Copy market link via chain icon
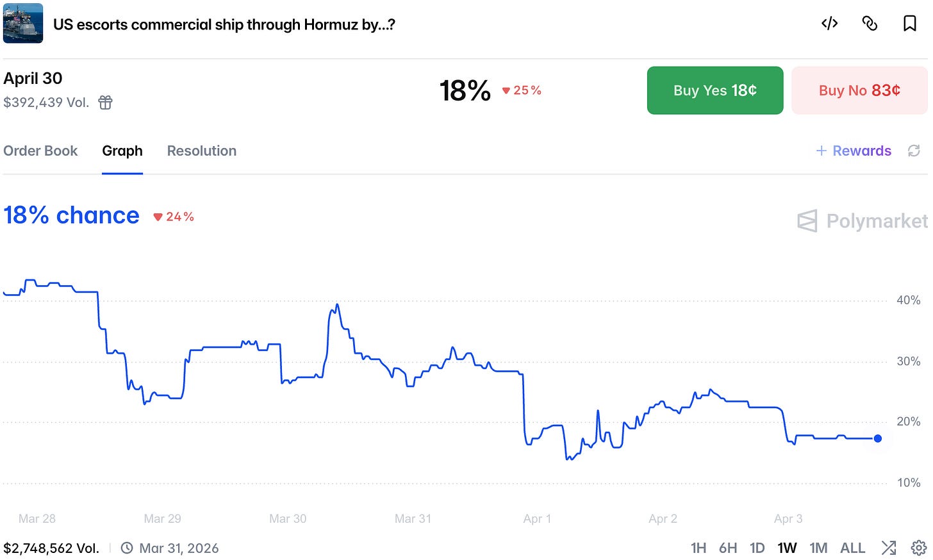Screen dimensions: 933x560 [x=870, y=24]
